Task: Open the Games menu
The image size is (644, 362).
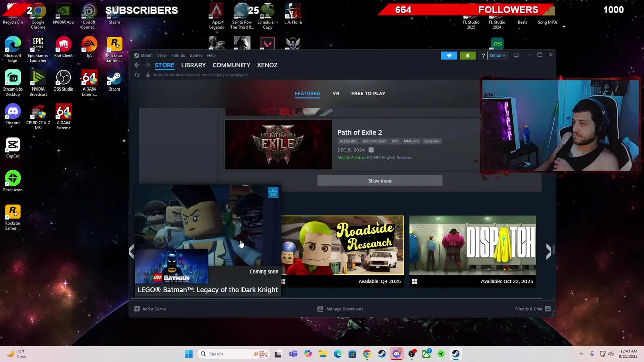Action: tap(196, 55)
